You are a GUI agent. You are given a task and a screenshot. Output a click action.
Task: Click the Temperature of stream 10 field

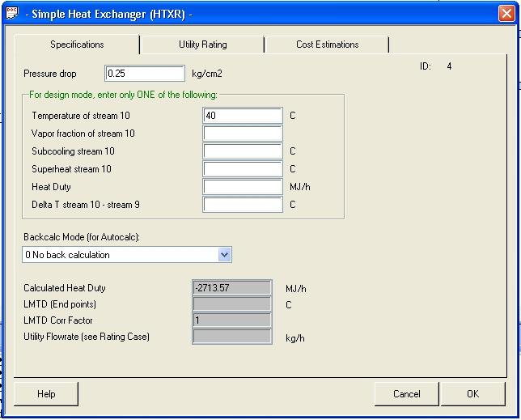(x=243, y=116)
